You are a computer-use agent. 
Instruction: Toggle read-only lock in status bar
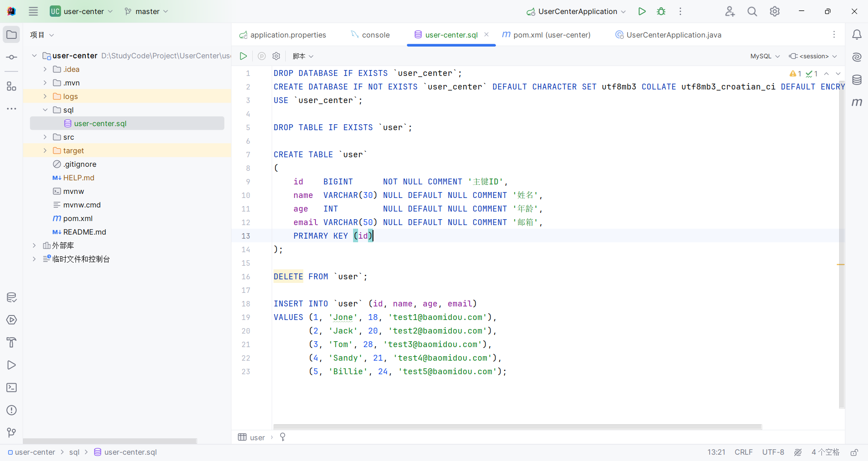click(x=854, y=452)
